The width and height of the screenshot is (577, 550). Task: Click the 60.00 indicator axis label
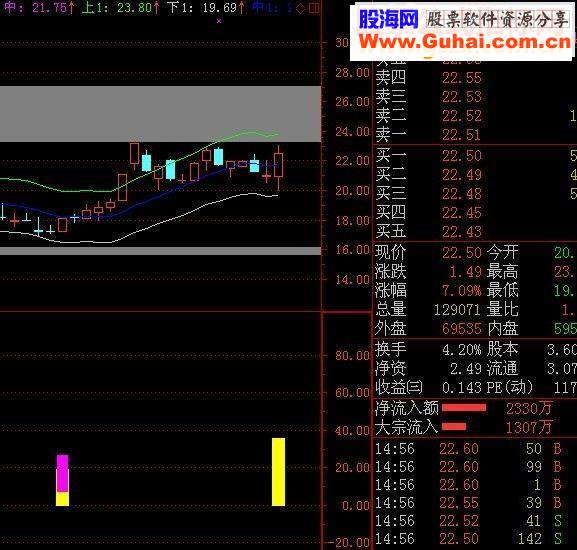(352, 393)
